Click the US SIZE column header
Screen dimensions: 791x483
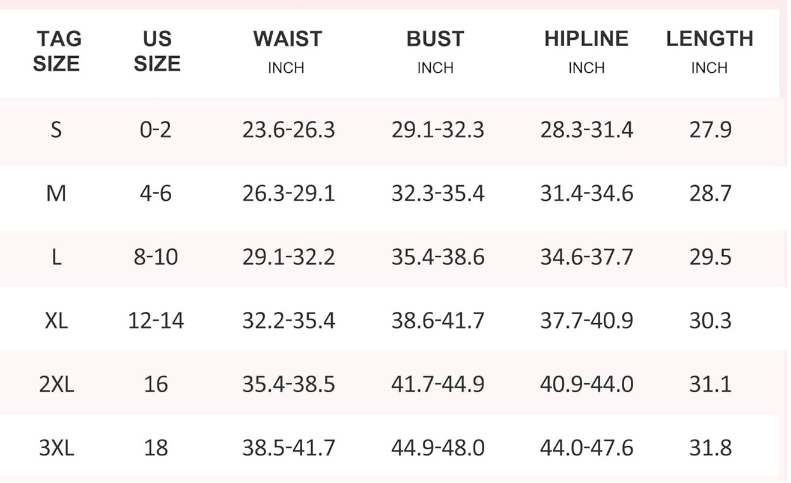coord(157,51)
